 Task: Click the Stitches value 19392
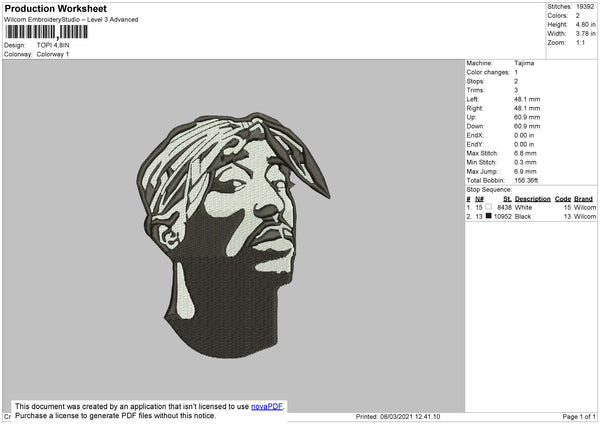click(x=585, y=7)
